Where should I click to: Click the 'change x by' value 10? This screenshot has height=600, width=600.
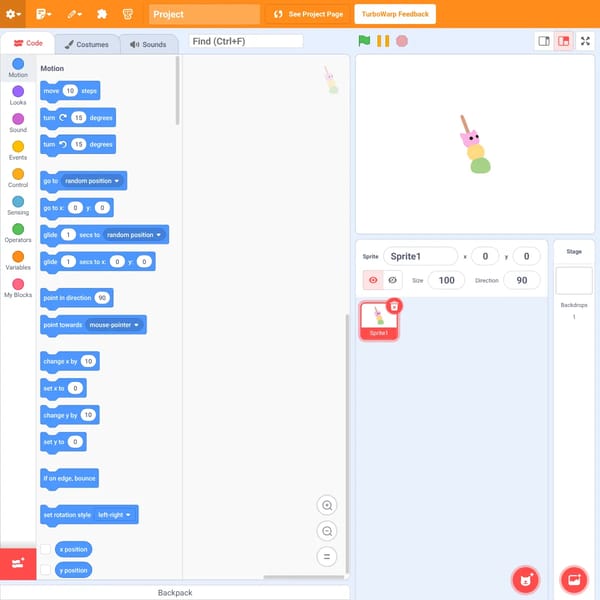coord(88,361)
